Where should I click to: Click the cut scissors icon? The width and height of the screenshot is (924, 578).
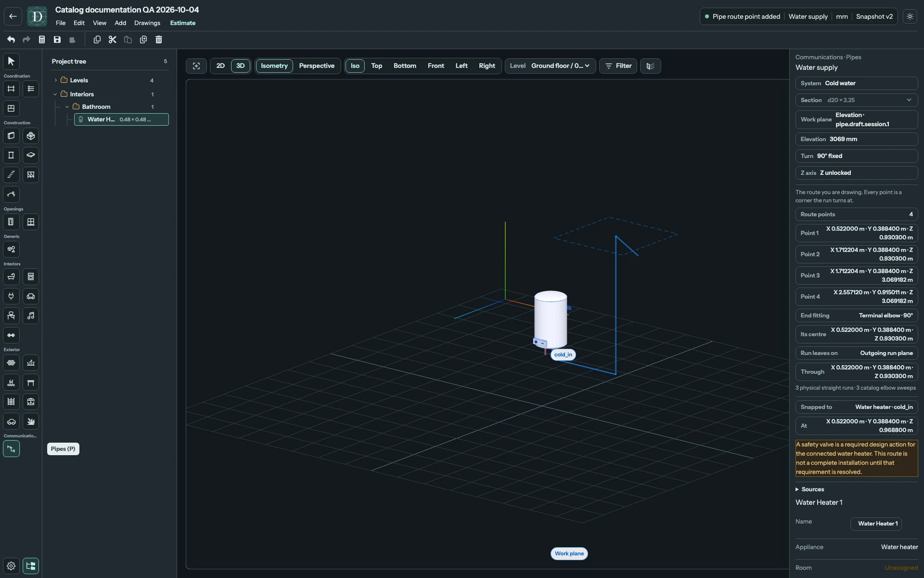click(x=113, y=39)
